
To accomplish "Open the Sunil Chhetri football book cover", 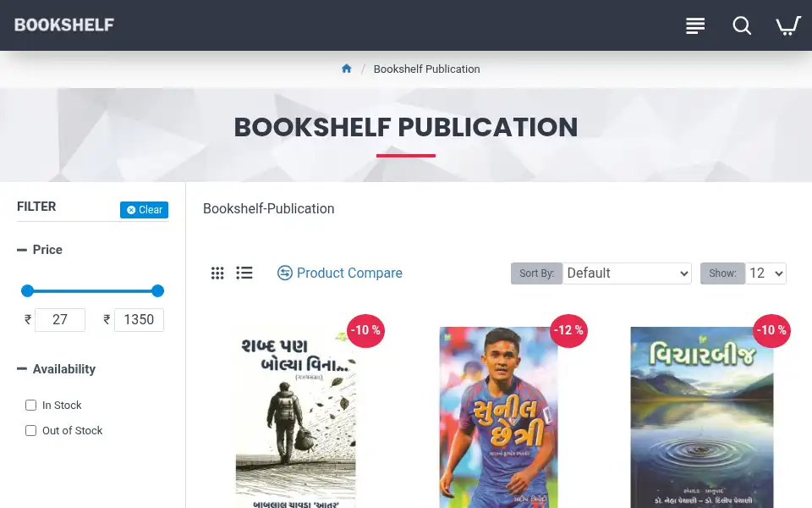I will [499, 417].
